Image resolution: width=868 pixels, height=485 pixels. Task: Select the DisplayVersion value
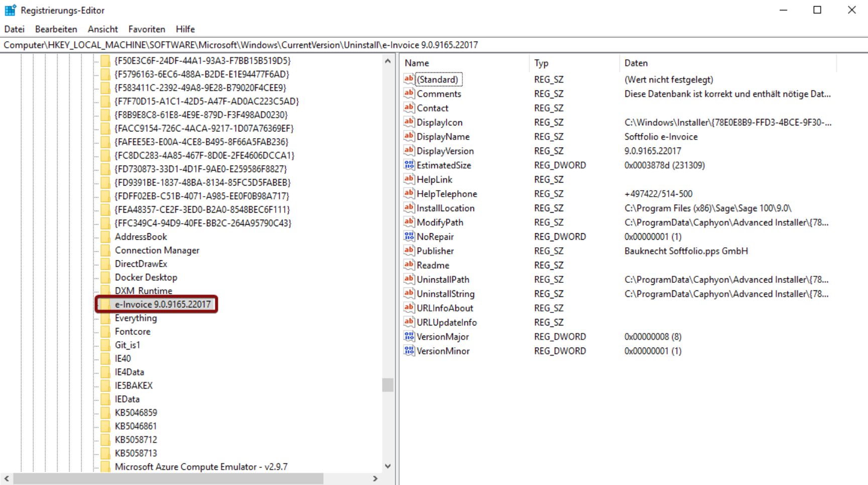(445, 151)
